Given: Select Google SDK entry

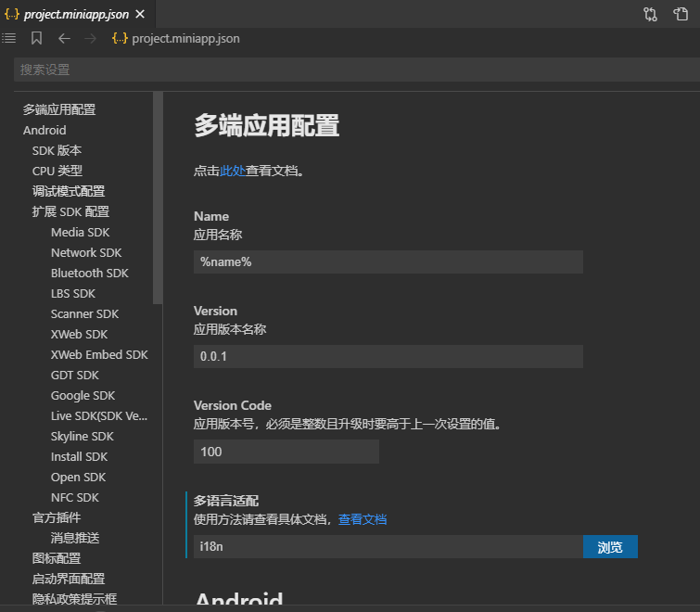Looking at the screenshot, I should pos(83,396).
